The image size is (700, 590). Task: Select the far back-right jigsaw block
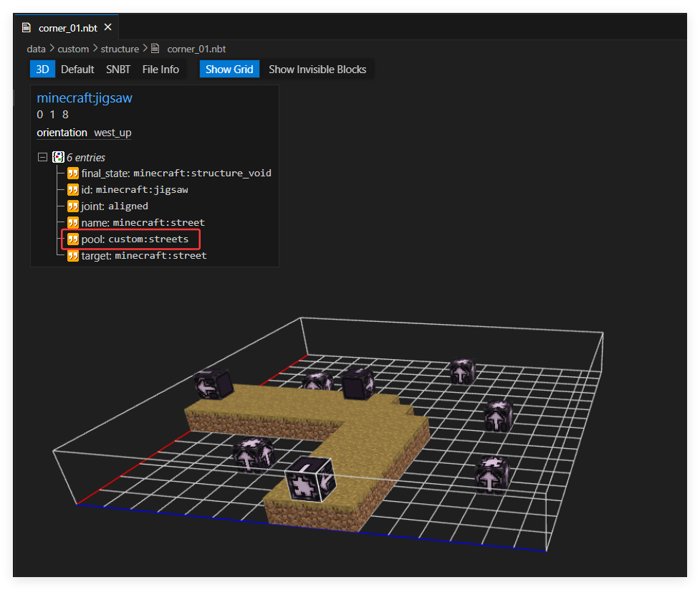(x=463, y=371)
